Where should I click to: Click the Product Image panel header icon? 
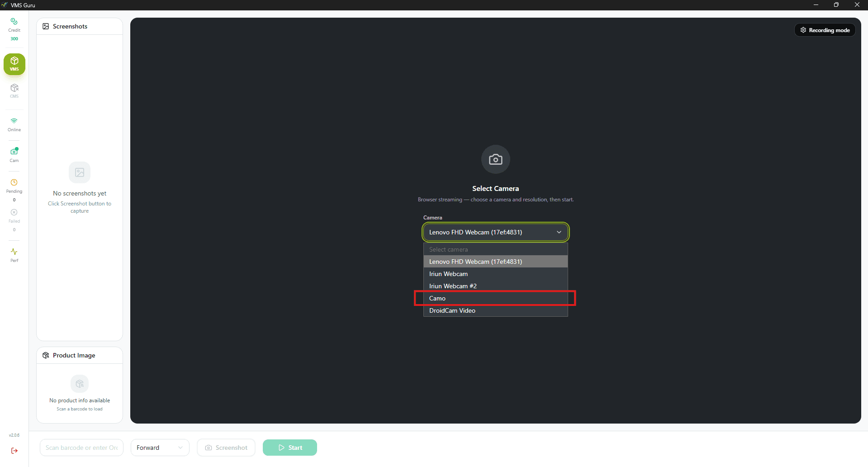click(x=46, y=355)
